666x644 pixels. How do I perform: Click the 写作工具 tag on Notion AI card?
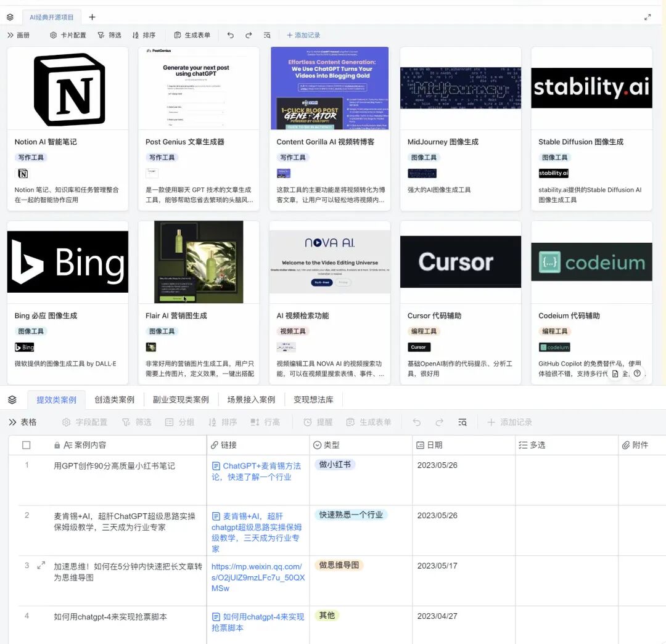point(31,158)
